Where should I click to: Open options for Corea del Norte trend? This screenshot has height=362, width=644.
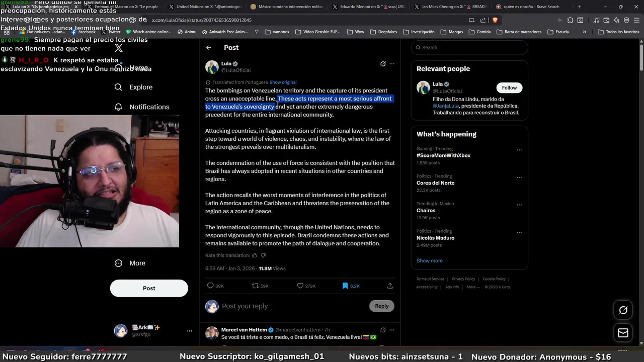pos(519,177)
